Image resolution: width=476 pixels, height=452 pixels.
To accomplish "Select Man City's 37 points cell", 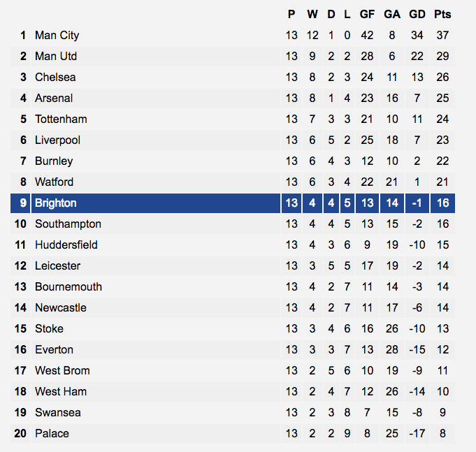I will tap(442, 35).
